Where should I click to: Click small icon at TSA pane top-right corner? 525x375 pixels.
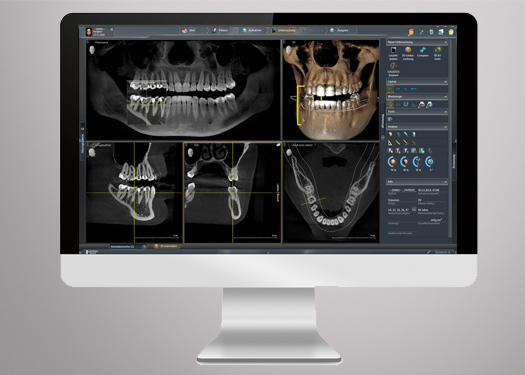point(278,145)
